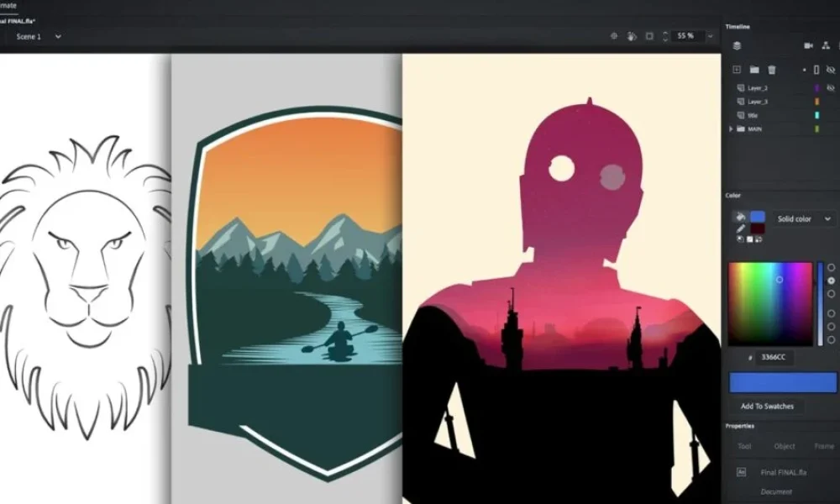This screenshot has height=504, width=840.
Task: Click the Animate document icon in Properties
Action: click(742, 472)
